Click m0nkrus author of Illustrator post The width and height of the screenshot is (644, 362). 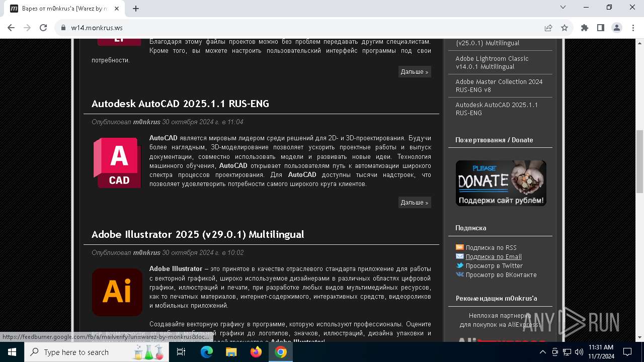146,252
